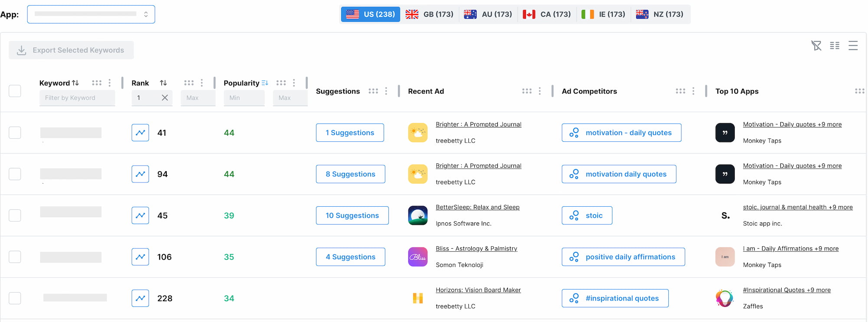Grab the Keyword column drag handle

point(97,83)
